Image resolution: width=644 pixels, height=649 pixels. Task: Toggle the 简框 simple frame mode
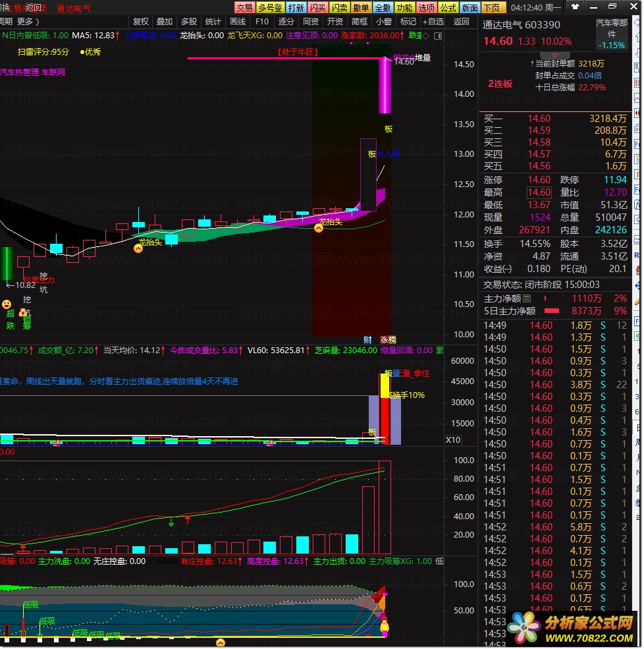[x=360, y=22]
